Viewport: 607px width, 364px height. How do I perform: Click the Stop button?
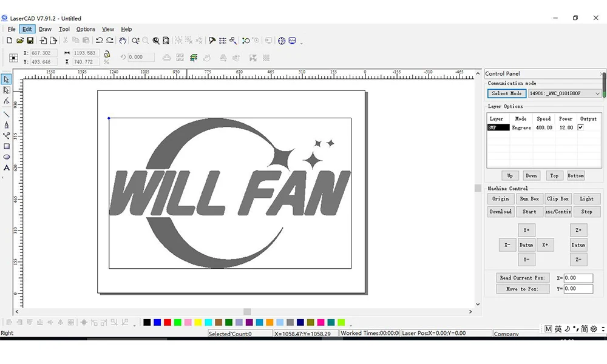coord(586,212)
